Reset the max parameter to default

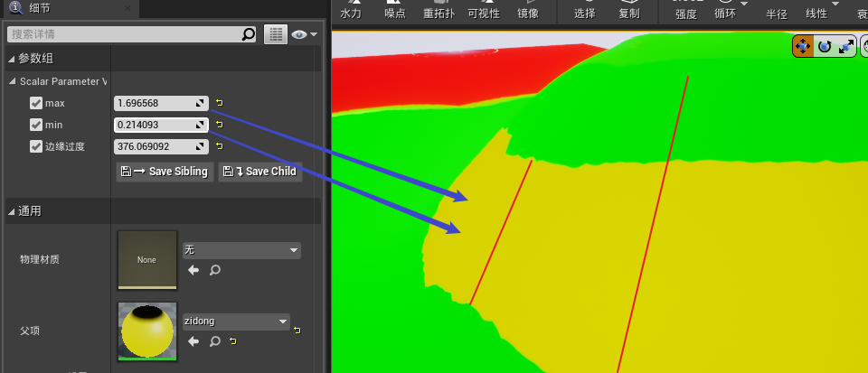click(x=220, y=103)
